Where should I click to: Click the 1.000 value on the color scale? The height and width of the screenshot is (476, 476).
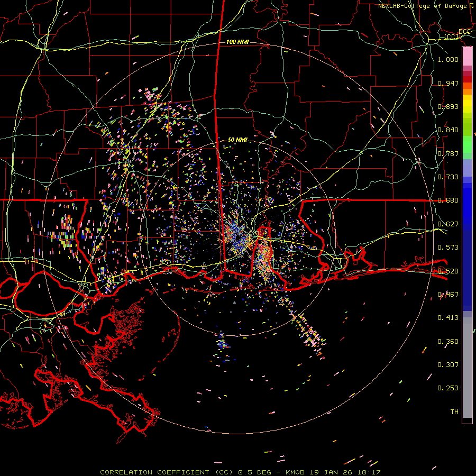click(x=448, y=59)
